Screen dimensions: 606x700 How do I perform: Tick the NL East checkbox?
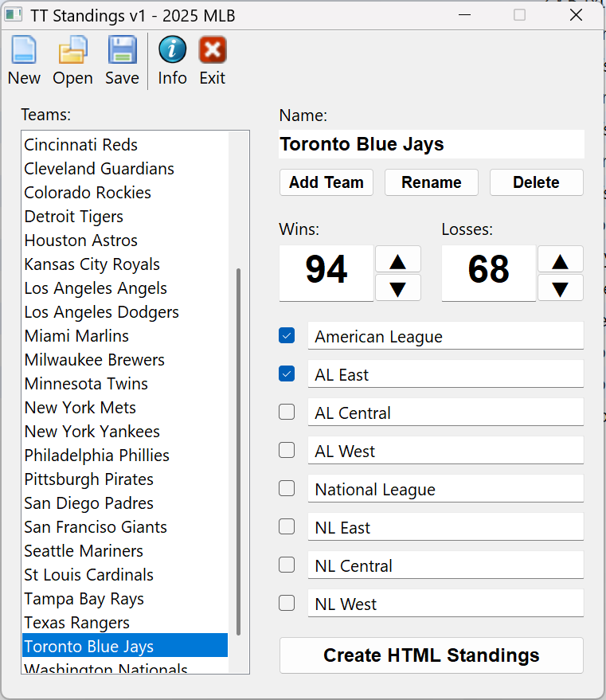(287, 526)
